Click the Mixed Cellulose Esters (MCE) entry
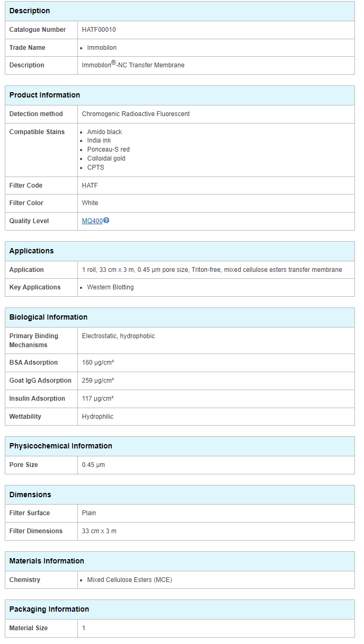The image size is (364, 644). pos(129,580)
